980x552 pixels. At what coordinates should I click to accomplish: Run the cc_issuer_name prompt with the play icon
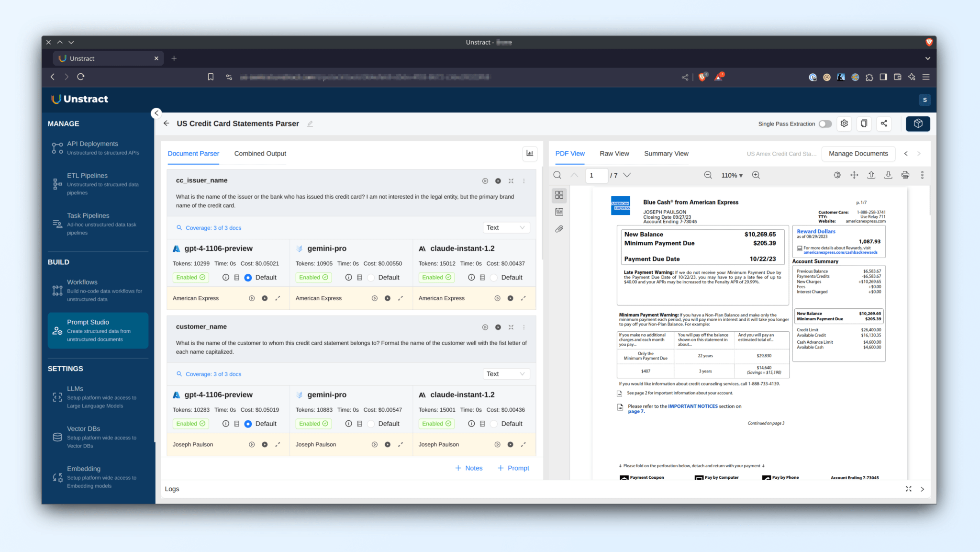485,180
